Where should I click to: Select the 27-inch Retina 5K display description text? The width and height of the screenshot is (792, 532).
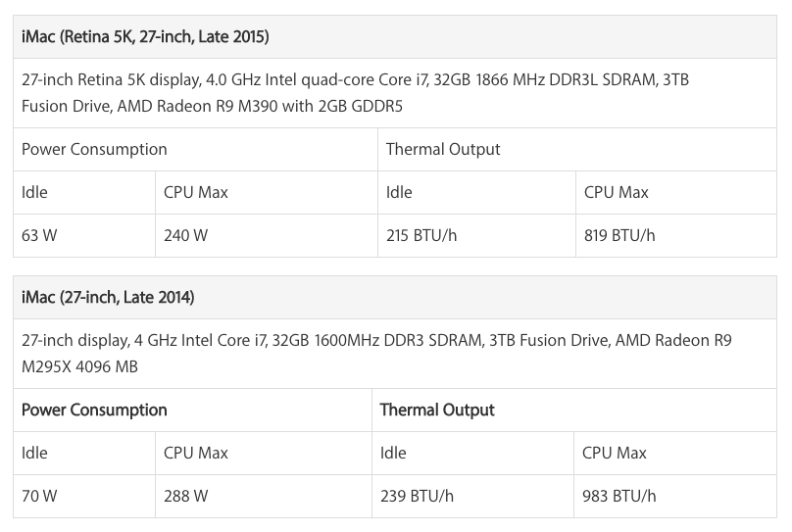(355, 93)
